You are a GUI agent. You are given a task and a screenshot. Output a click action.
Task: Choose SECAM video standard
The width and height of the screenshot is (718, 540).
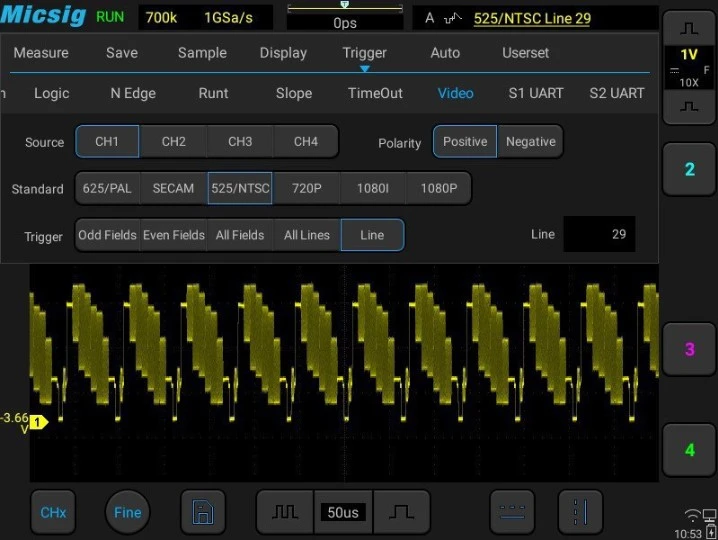pos(174,188)
